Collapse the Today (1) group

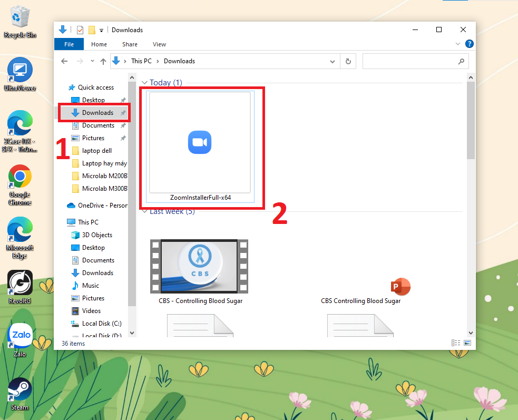tap(144, 83)
